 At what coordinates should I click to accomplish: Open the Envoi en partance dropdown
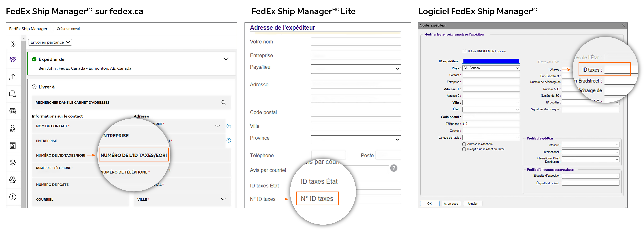pos(50,42)
